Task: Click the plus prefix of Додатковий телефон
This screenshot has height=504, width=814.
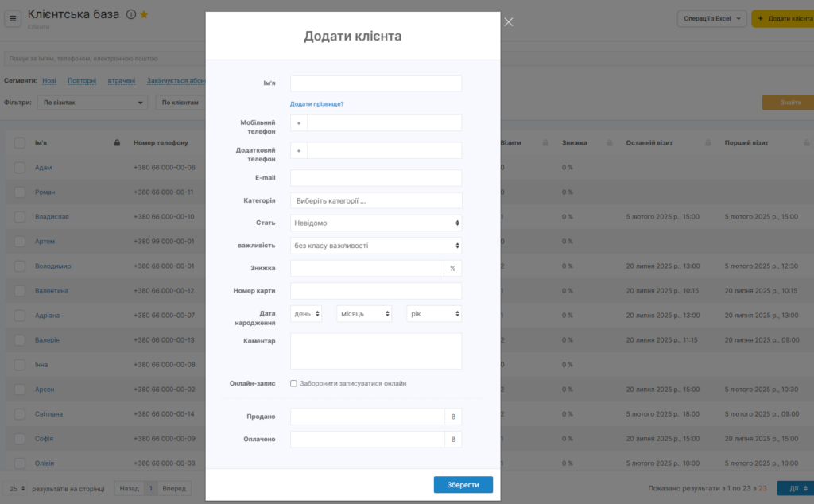Action: point(299,151)
